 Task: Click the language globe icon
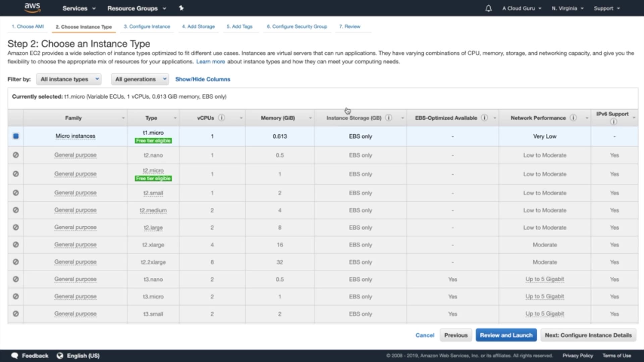(60, 356)
